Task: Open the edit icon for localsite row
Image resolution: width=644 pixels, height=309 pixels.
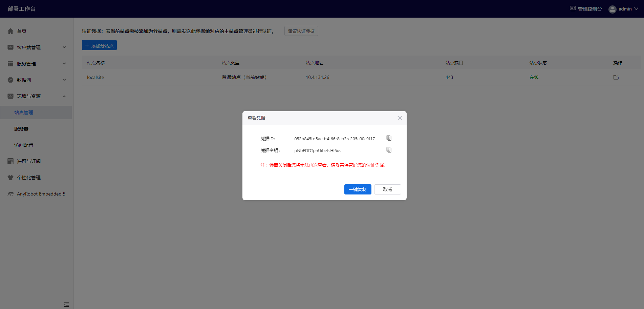Action: [x=616, y=77]
